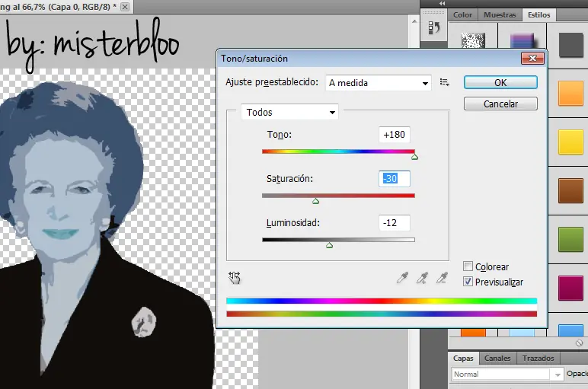Image resolution: width=588 pixels, height=389 pixels.
Task: Select the Add to Sample eyedropper
Action: [x=422, y=278]
